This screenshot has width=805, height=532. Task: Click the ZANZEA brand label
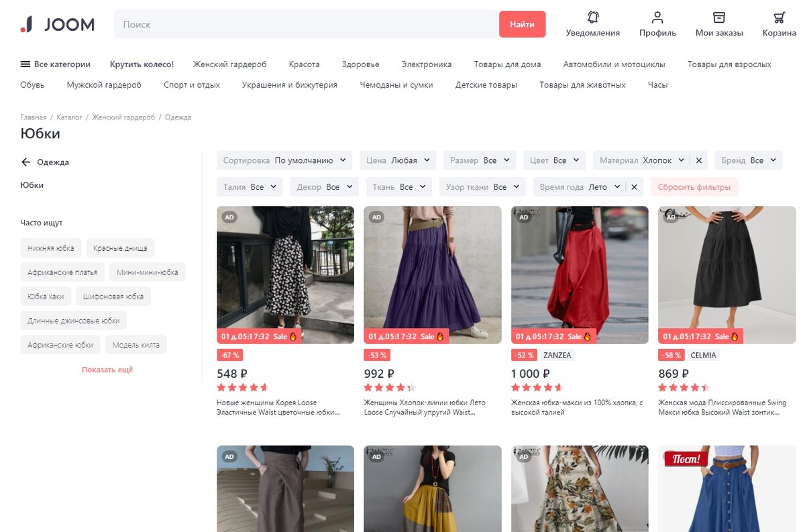(x=557, y=355)
